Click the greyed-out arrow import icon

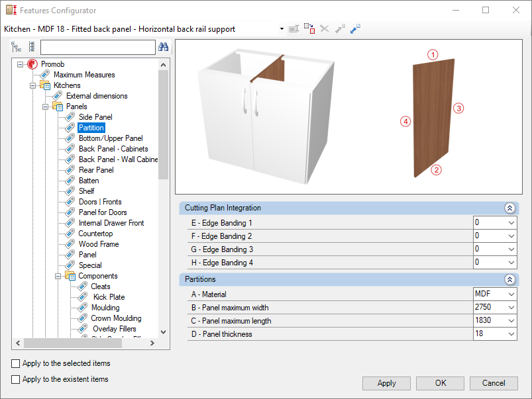coord(340,29)
